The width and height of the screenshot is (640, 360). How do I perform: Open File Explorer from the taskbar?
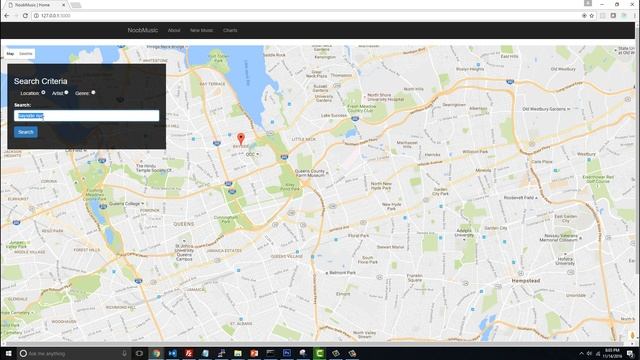(238, 353)
